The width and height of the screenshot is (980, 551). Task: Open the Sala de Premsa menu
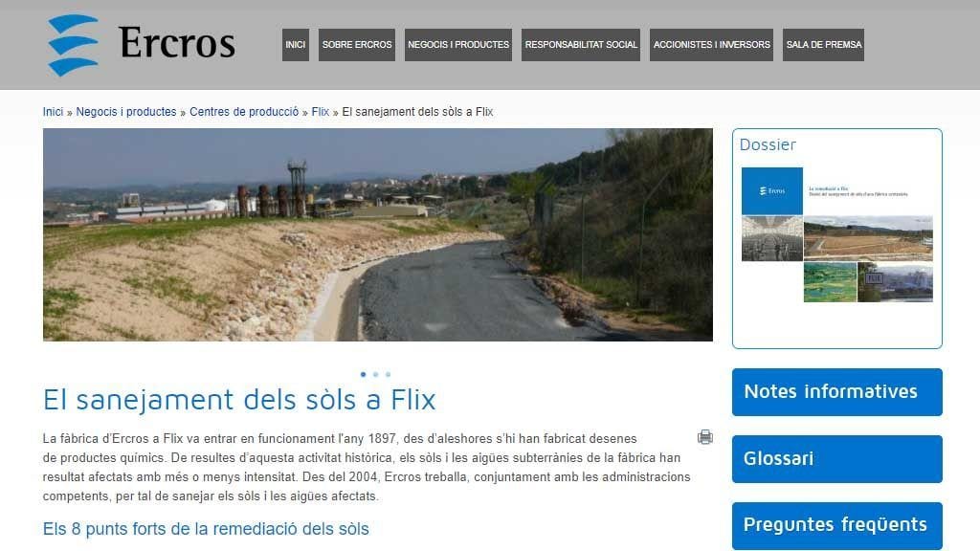tap(824, 45)
